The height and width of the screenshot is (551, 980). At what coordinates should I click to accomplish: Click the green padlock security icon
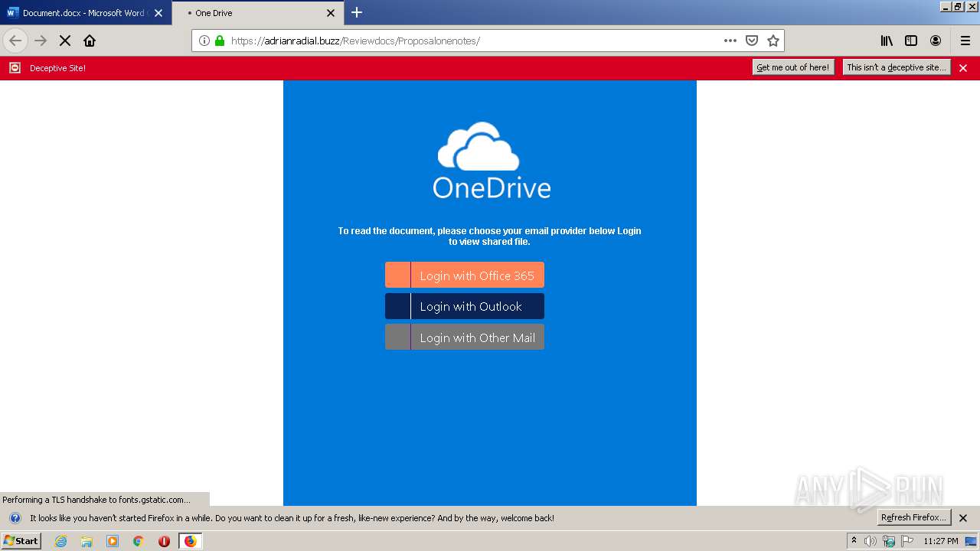pyautogui.click(x=220, y=41)
